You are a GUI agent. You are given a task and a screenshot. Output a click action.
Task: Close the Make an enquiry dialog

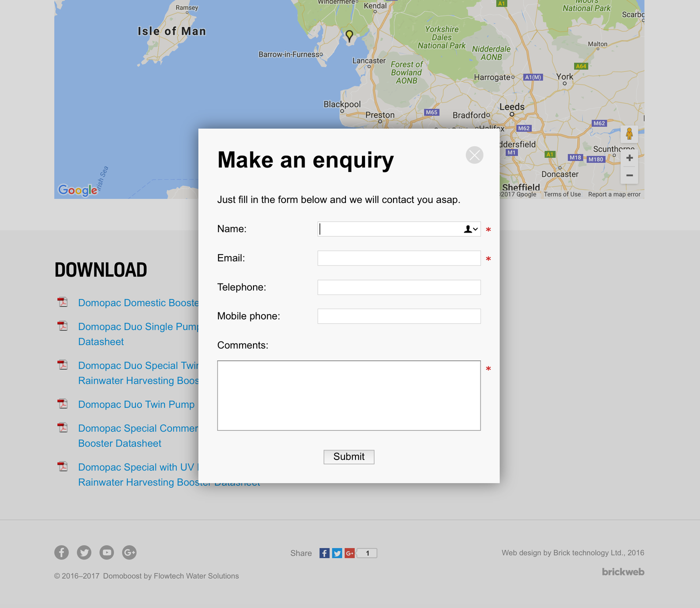pyautogui.click(x=474, y=155)
